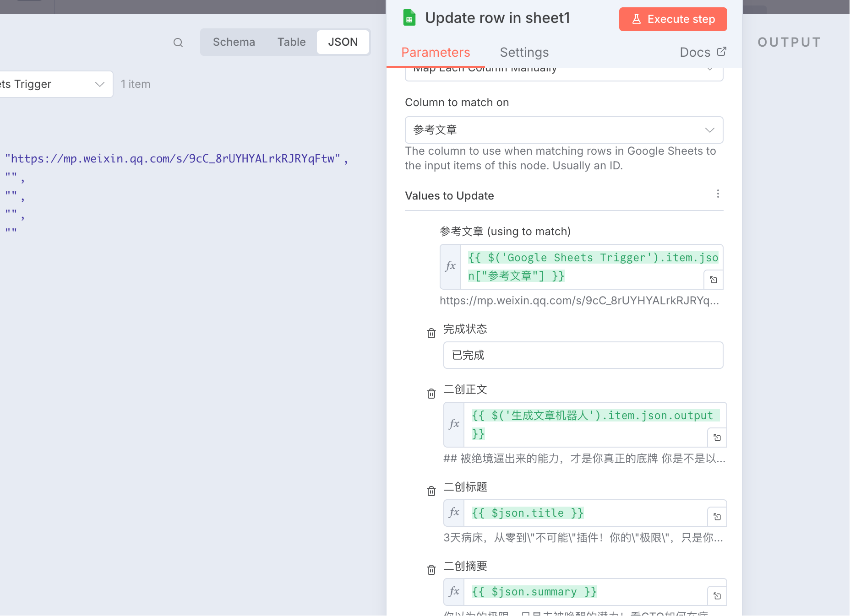This screenshot has height=616, width=850.
Task: Click the Google Sheets node icon
Action: pyautogui.click(x=409, y=18)
